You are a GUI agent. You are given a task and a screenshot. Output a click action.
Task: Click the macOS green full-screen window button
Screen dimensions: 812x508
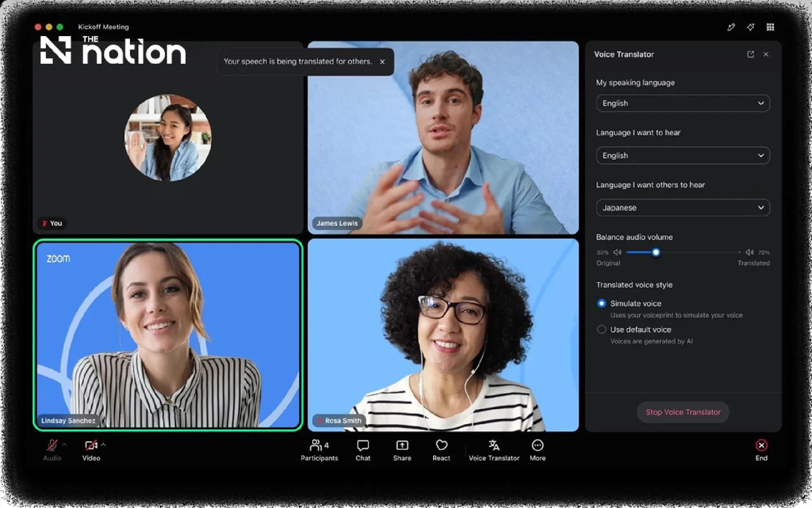[60, 27]
